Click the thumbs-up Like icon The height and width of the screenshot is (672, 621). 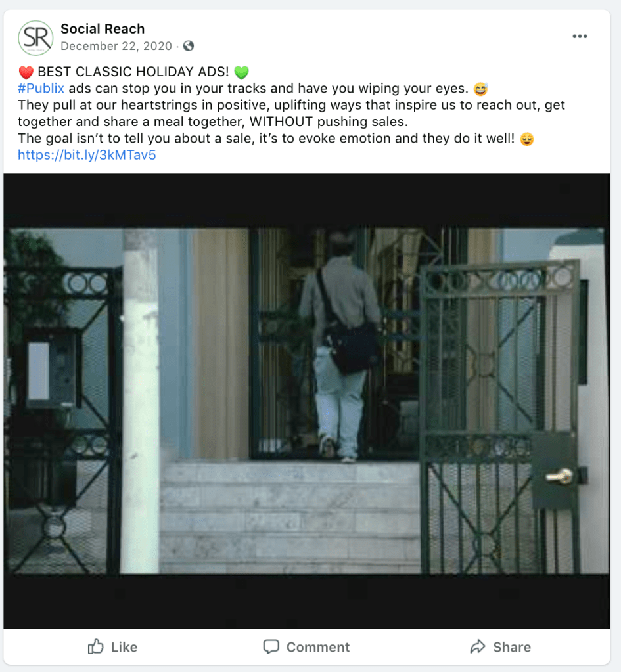(95, 647)
